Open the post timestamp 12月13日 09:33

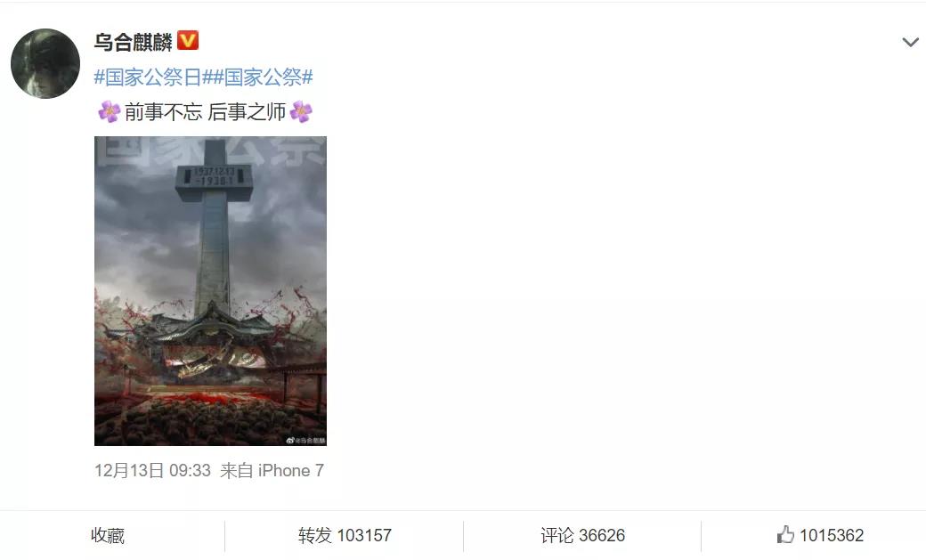(152, 470)
